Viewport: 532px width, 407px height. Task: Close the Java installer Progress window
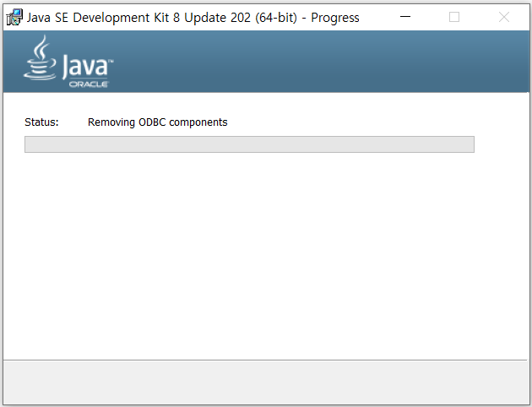pos(504,17)
